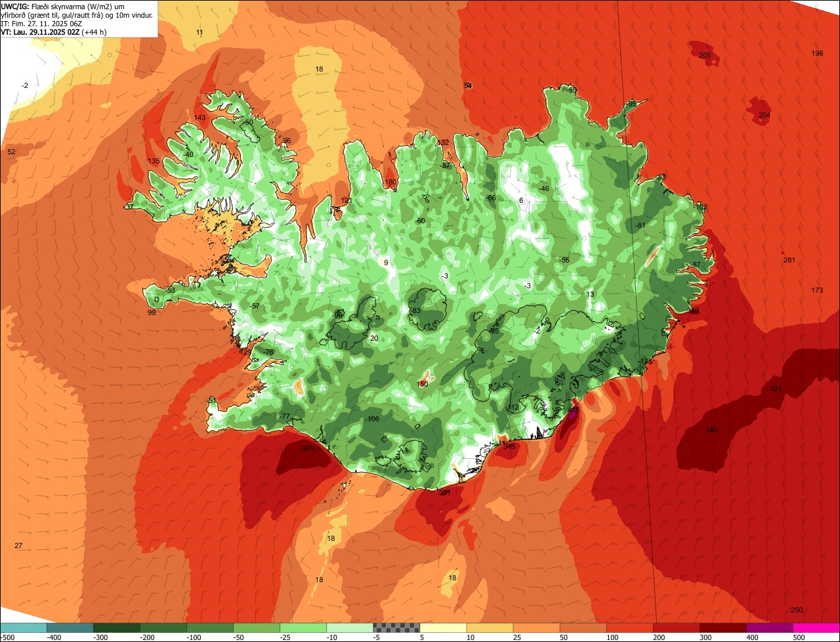The width and height of the screenshot is (840, 642).
Task: Click the map value -46 in north Iceland
Action: click(x=543, y=189)
